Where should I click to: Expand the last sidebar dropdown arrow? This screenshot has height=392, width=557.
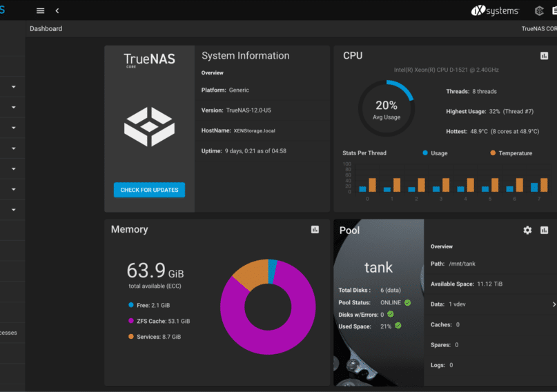pos(13,209)
